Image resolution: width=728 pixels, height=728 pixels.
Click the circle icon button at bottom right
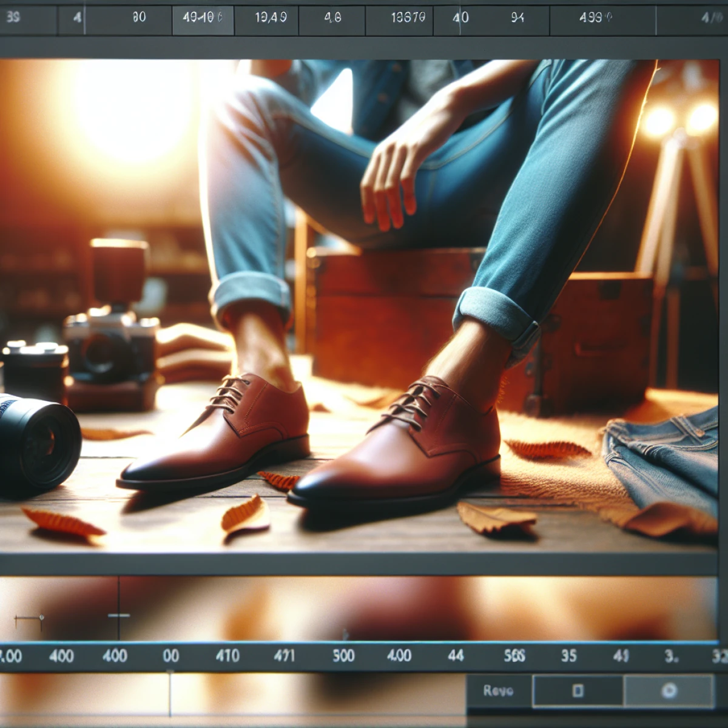(669, 690)
